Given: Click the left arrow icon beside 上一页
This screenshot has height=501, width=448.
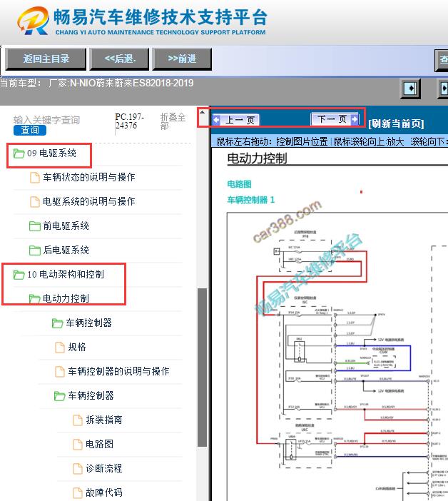Looking at the screenshot, I should 216,120.
